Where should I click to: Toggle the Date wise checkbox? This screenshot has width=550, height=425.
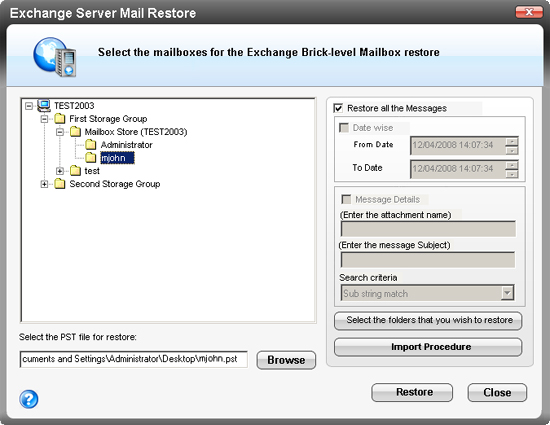[344, 128]
